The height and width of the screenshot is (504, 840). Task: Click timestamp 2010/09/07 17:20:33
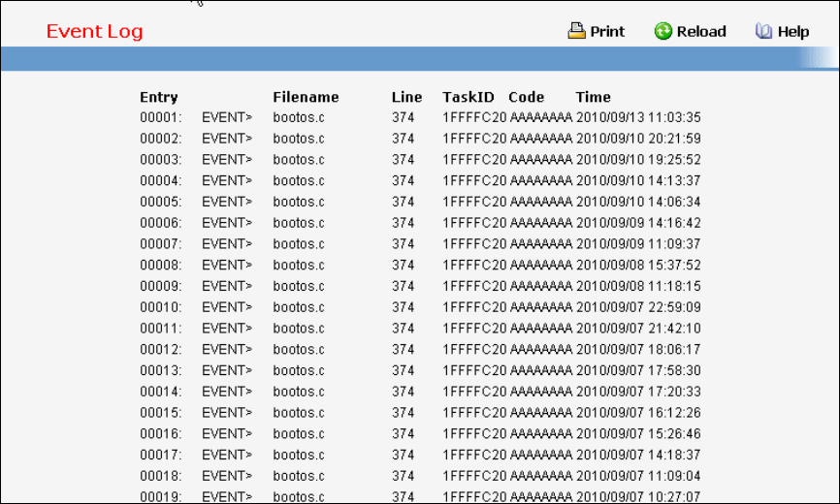(638, 392)
